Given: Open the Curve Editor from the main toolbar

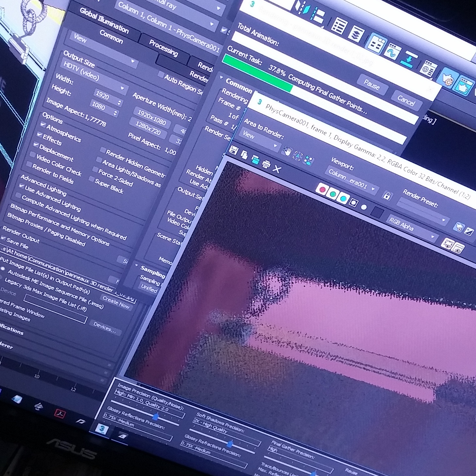Looking at the screenshot, I should 392,52.
